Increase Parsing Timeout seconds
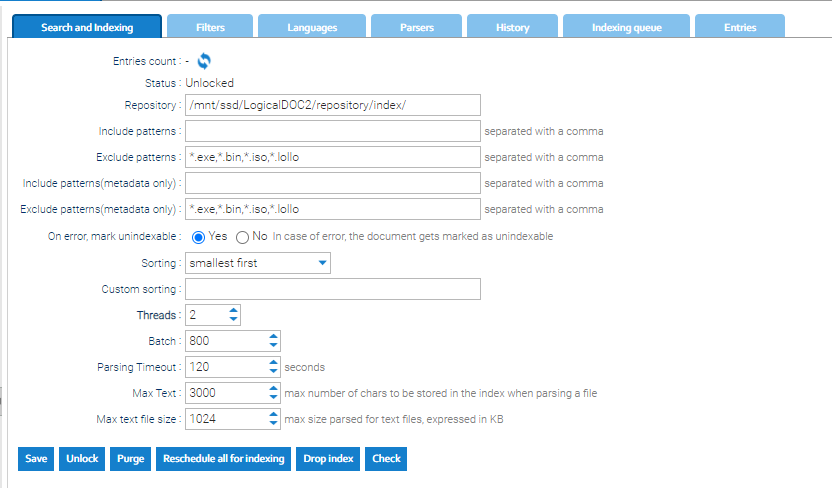The height and width of the screenshot is (488, 832). click(x=273, y=362)
